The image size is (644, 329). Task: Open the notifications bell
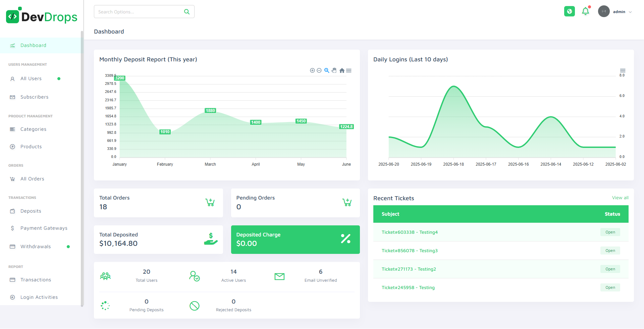(586, 11)
